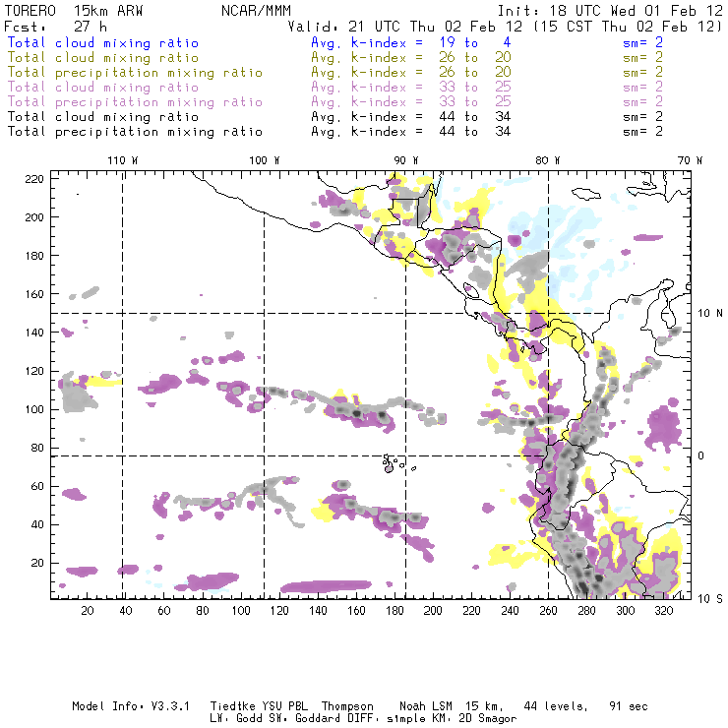Click the "100" tick on the vertical axis
The height and width of the screenshot is (728, 728).
click(x=34, y=409)
